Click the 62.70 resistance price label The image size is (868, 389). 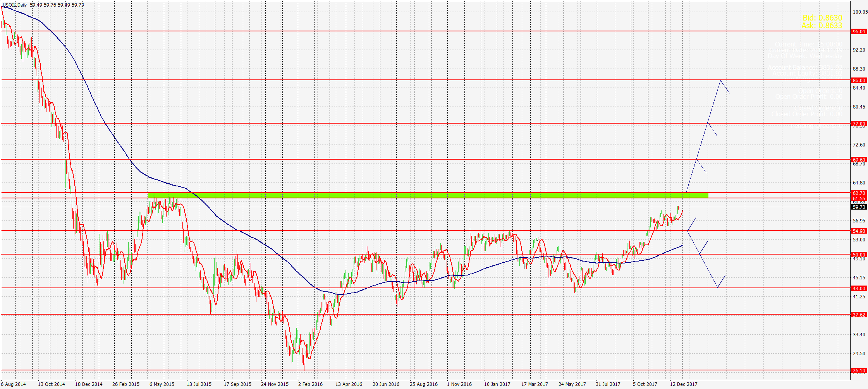point(858,193)
